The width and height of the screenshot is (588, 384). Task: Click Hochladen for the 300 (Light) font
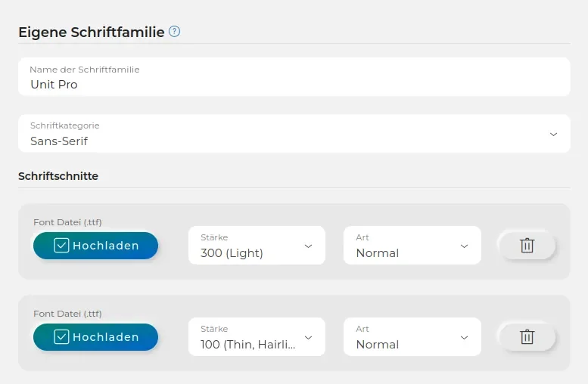95,246
